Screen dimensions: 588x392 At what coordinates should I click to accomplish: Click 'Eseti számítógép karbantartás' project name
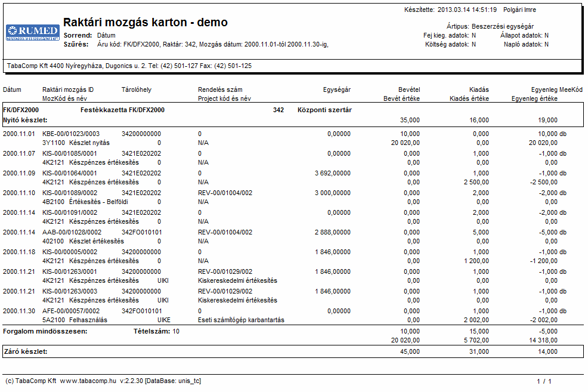(x=241, y=320)
